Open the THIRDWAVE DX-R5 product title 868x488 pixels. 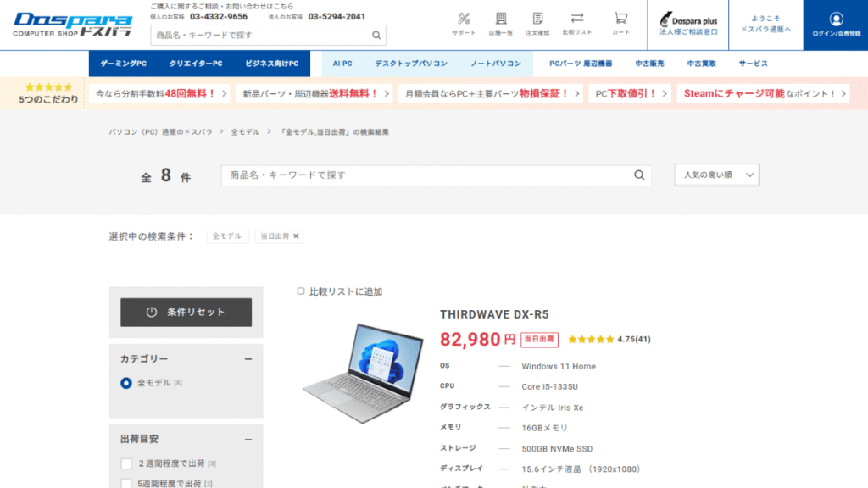click(x=494, y=315)
